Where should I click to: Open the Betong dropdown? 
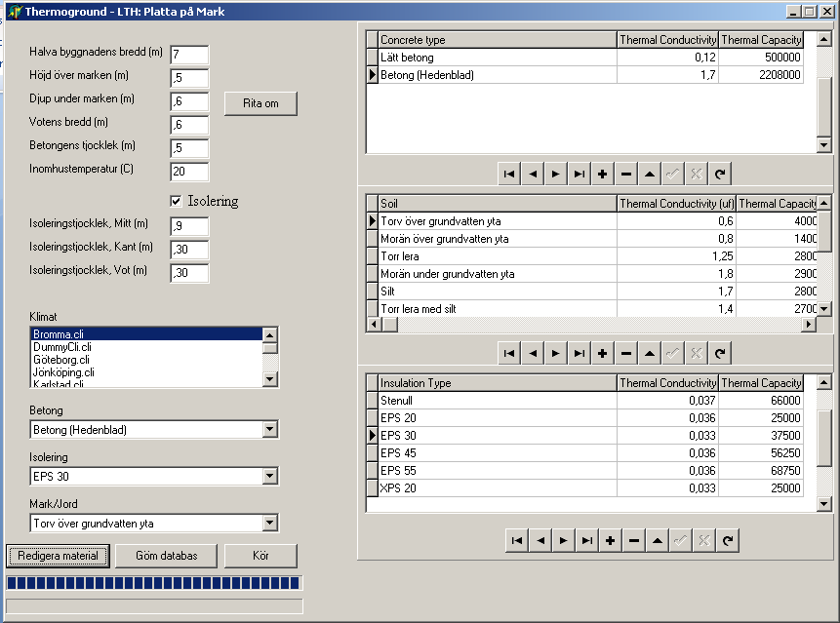coord(270,429)
